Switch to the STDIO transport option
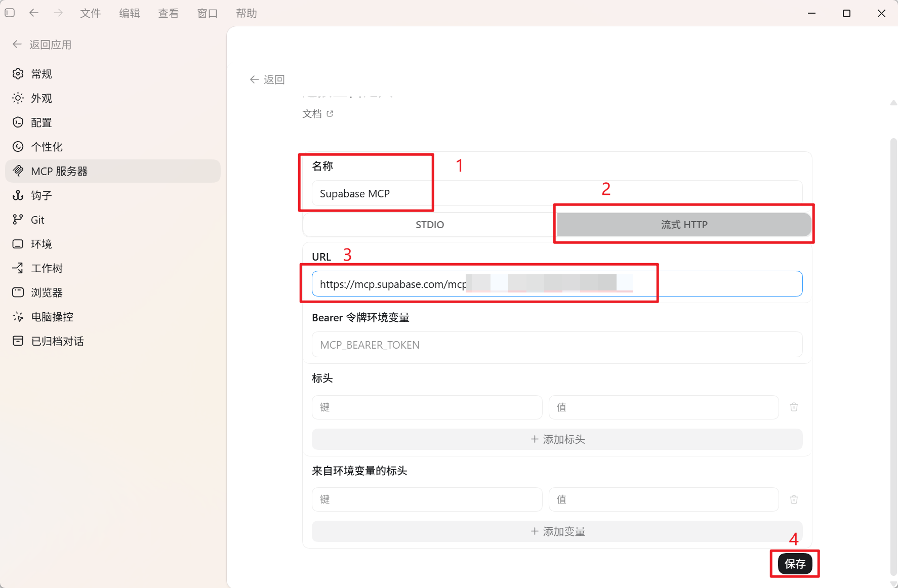The width and height of the screenshot is (898, 588). (x=430, y=225)
